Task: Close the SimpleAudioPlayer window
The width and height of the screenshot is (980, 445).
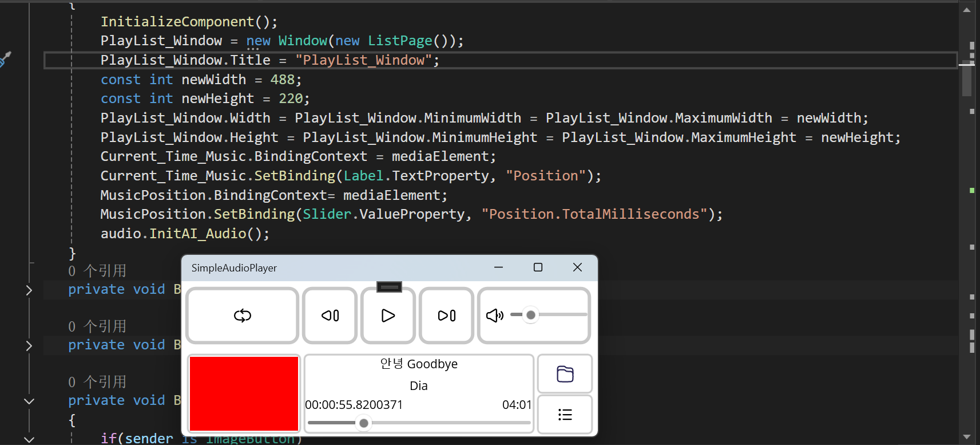Action: [578, 267]
